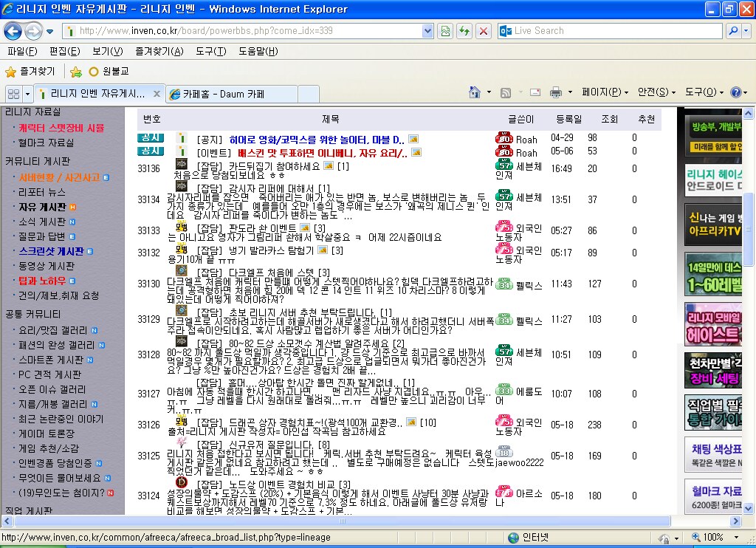Expand the address bar URL dropdown
The image size is (756, 548).
pos(426,31)
